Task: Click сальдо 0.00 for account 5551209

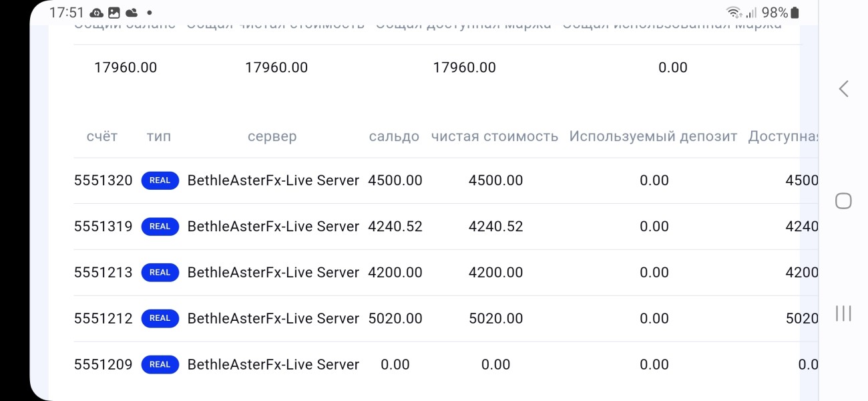Action: [395, 364]
